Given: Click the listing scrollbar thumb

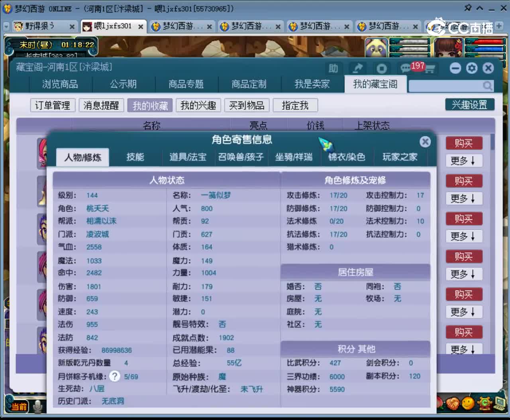Looking at the screenshot, I should pos(492,141).
